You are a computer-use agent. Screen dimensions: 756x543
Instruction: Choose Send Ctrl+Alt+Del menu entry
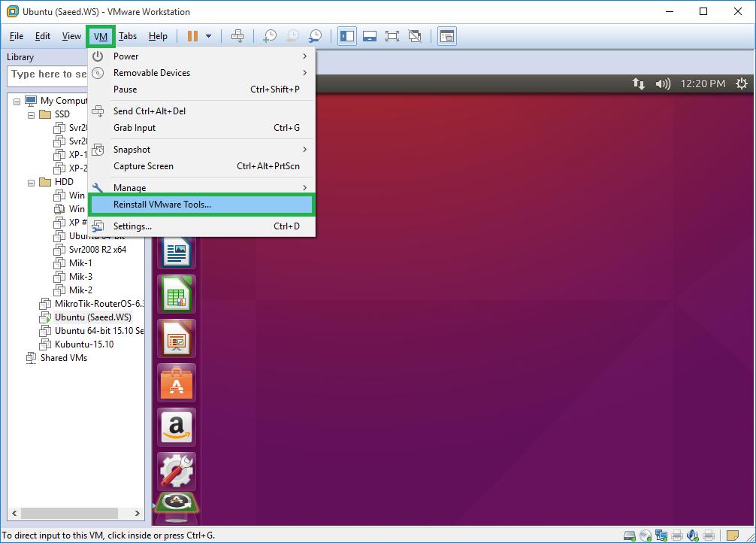201,111
